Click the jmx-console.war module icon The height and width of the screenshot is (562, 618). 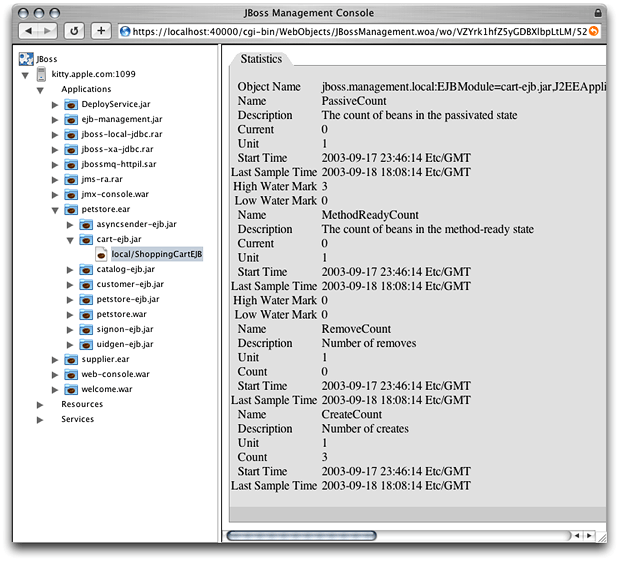coord(71,194)
